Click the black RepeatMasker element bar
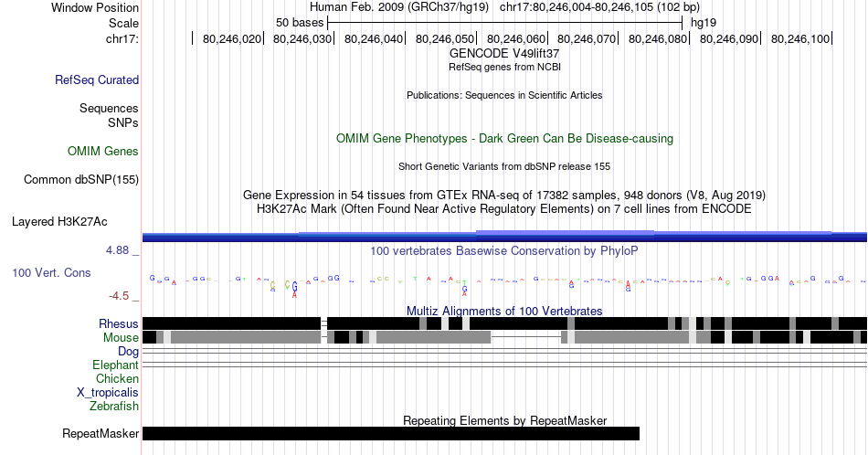Image resolution: width=868 pixels, height=455 pixels. pyautogui.click(x=391, y=433)
